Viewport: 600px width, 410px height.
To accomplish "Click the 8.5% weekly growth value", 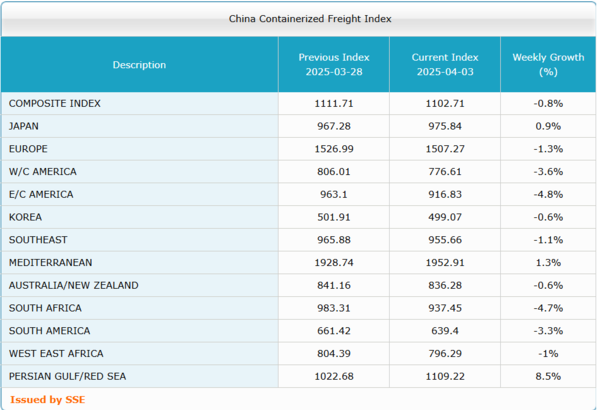I will [x=547, y=377].
